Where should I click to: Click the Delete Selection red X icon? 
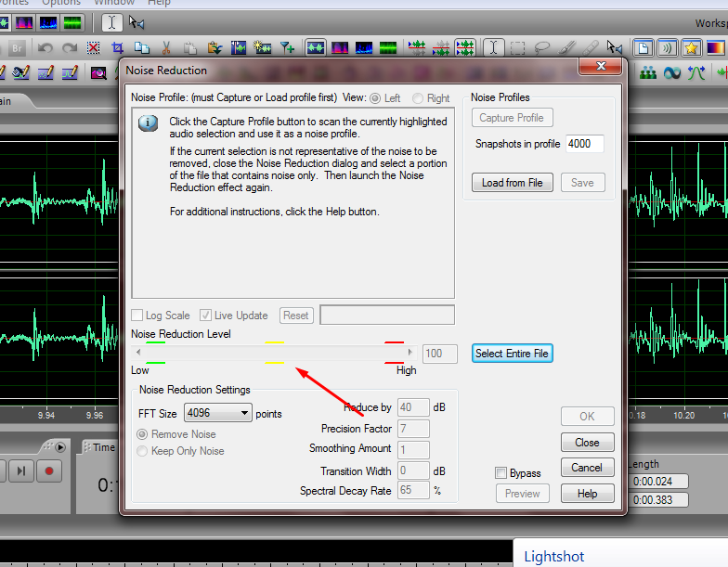93,48
